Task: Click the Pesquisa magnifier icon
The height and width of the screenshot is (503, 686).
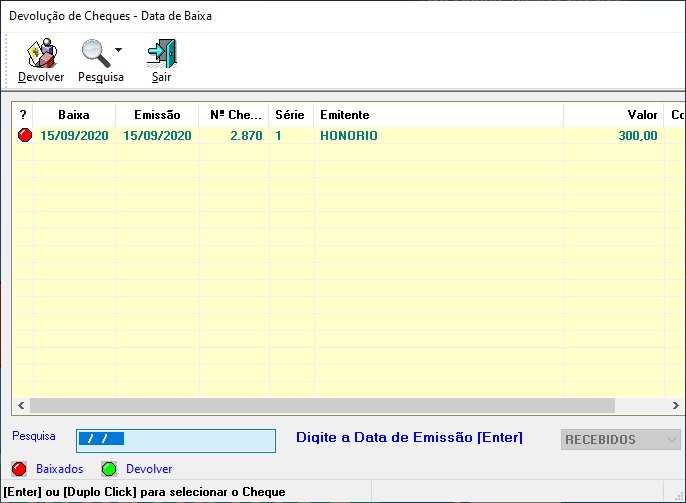Action: click(x=96, y=54)
